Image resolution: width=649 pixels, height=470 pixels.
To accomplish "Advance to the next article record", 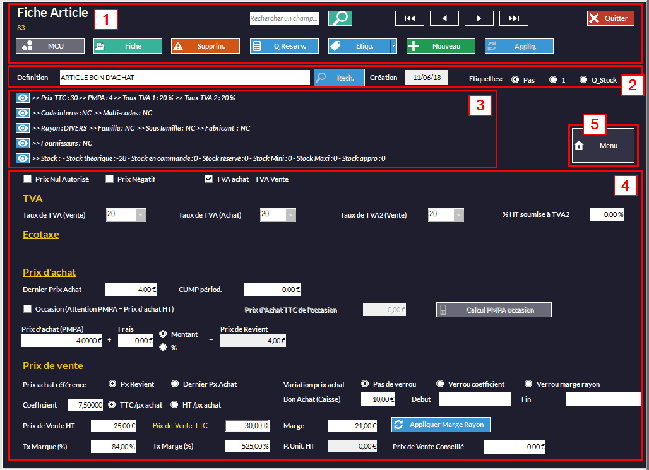I will pos(480,18).
